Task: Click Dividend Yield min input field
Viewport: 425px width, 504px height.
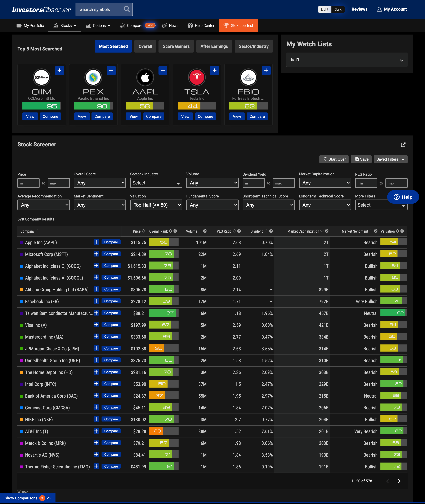Action: (x=254, y=183)
